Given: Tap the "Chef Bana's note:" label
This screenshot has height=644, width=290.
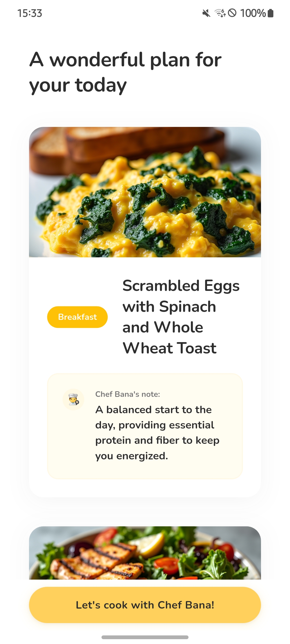Looking at the screenshot, I should coord(128,394).
